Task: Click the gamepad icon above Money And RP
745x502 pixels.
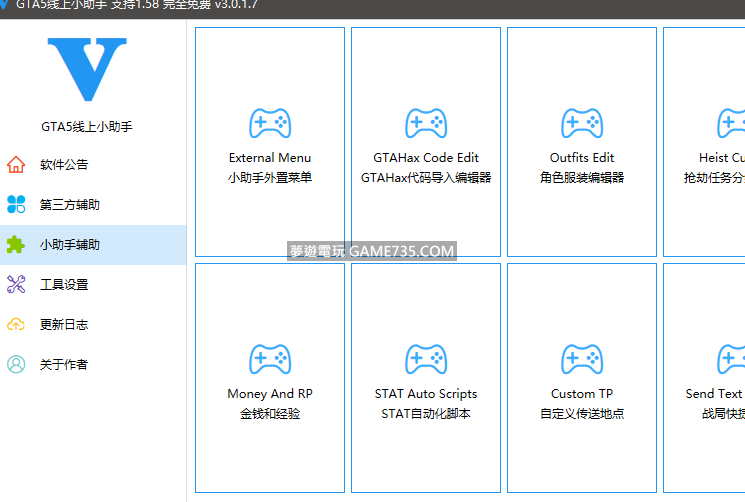Action: (x=269, y=360)
